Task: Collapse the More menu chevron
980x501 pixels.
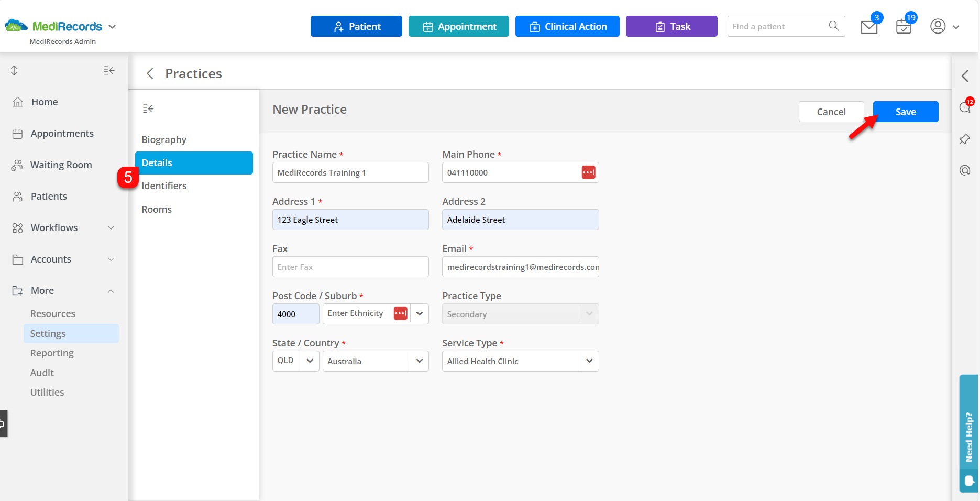Action: (x=111, y=291)
